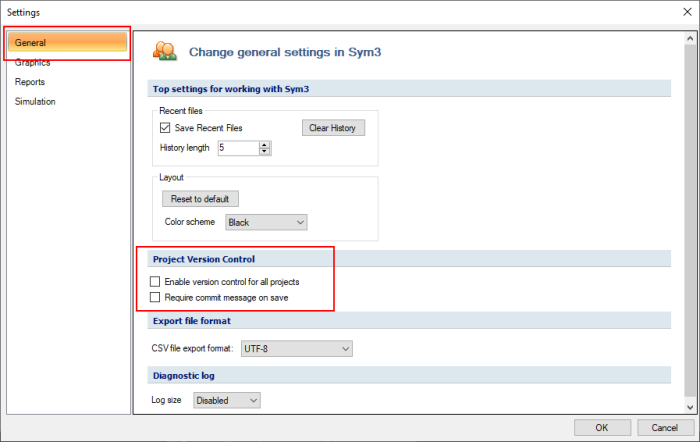Toggle the Save Recent Files checkbox
This screenshot has height=442, width=700.
165,128
